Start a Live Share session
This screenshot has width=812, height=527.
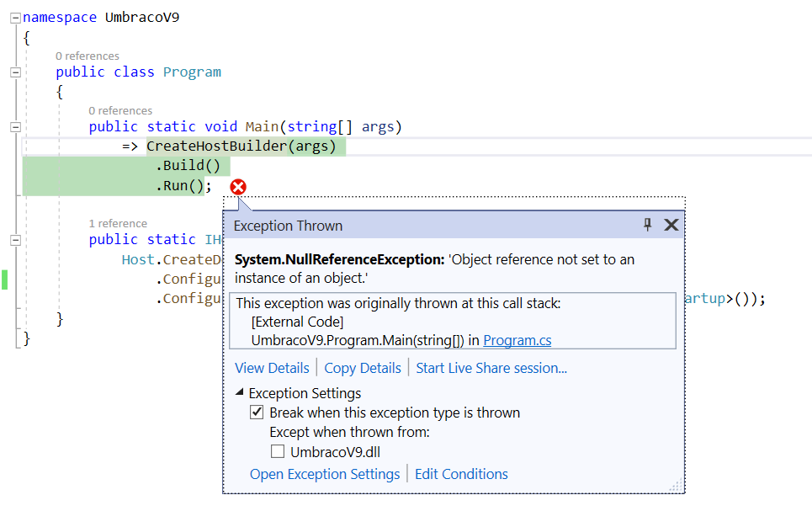[491, 368]
